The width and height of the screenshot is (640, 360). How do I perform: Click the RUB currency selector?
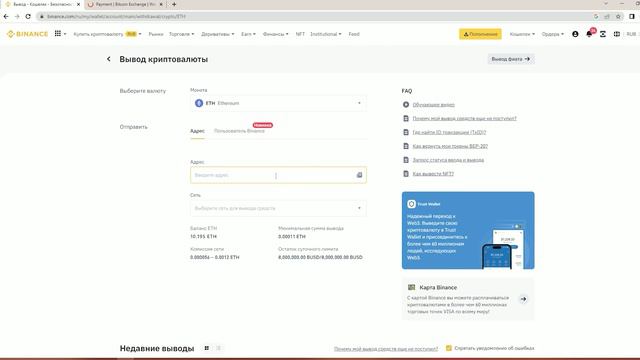(x=631, y=34)
